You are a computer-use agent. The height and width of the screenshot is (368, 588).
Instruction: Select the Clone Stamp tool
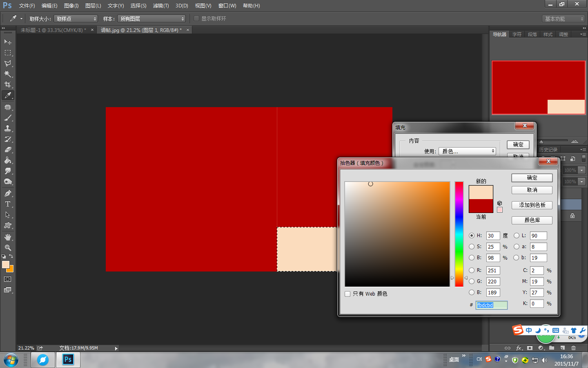[x=8, y=128]
